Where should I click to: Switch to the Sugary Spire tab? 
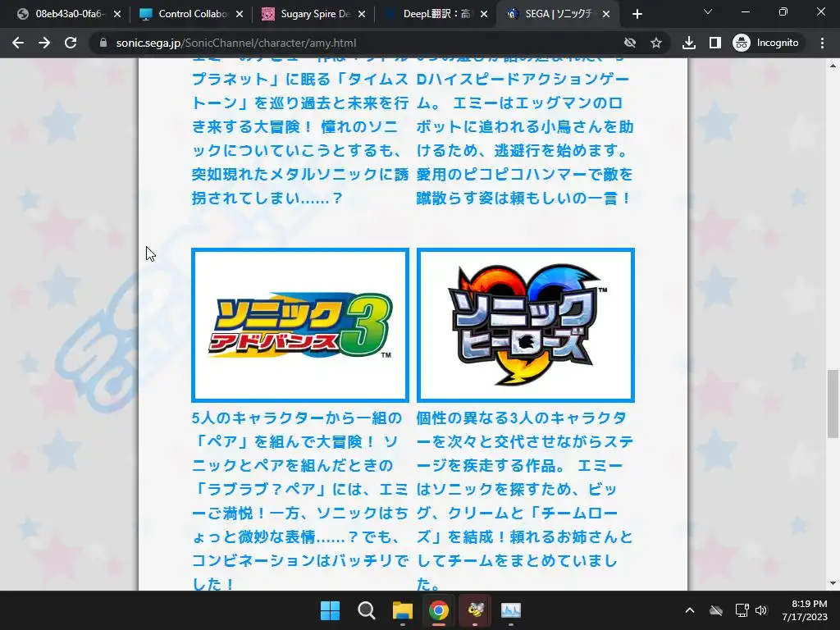coord(313,14)
